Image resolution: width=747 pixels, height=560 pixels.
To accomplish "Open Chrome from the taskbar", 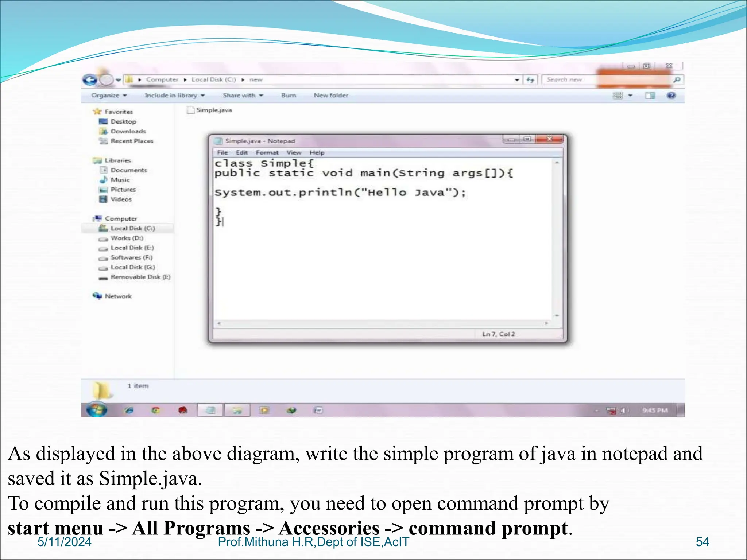I will point(156,411).
